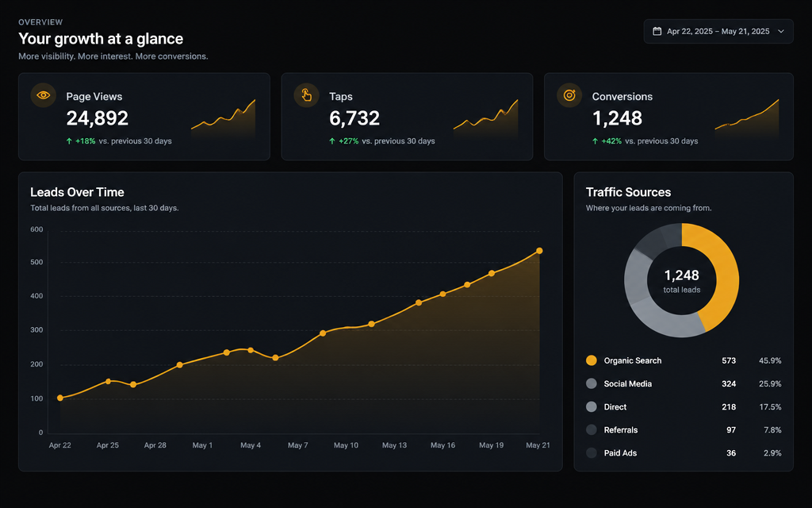Click the 1,248 total leads donut center

click(681, 280)
